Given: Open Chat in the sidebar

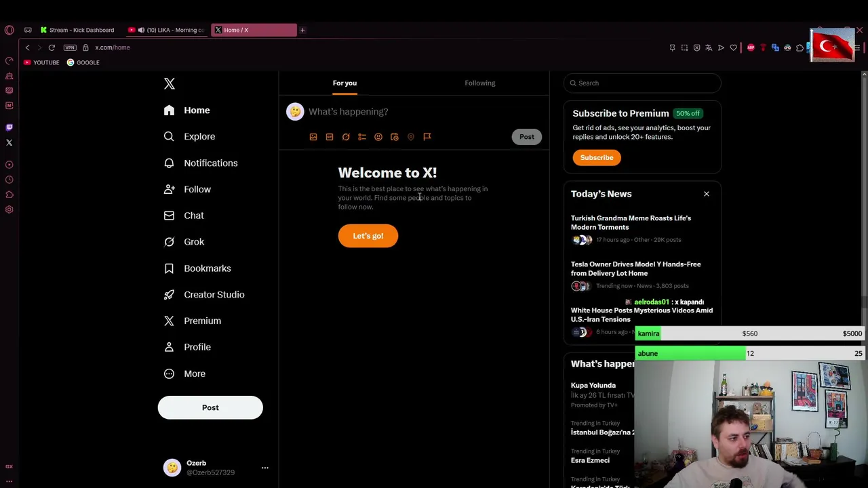Looking at the screenshot, I should coord(184,216).
